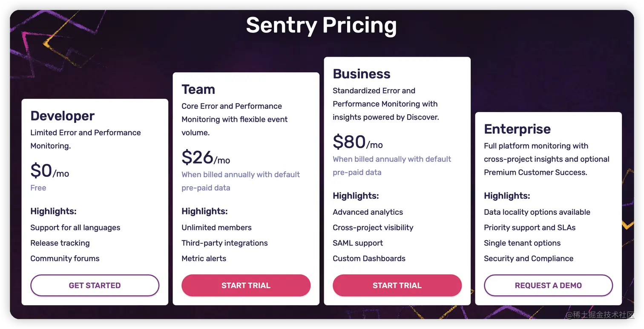644x329 pixels.
Task: Click START TRIAL under the Team plan
Action: tap(246, 286)
